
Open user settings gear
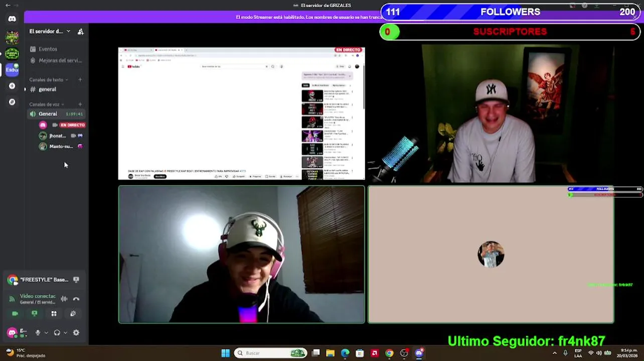coord(76,332)
